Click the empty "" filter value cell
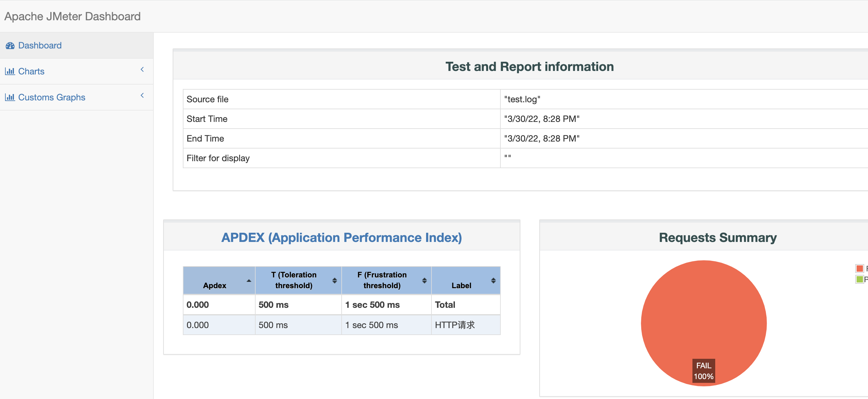This screenshot has width=868, height=399. click(684, 158)
